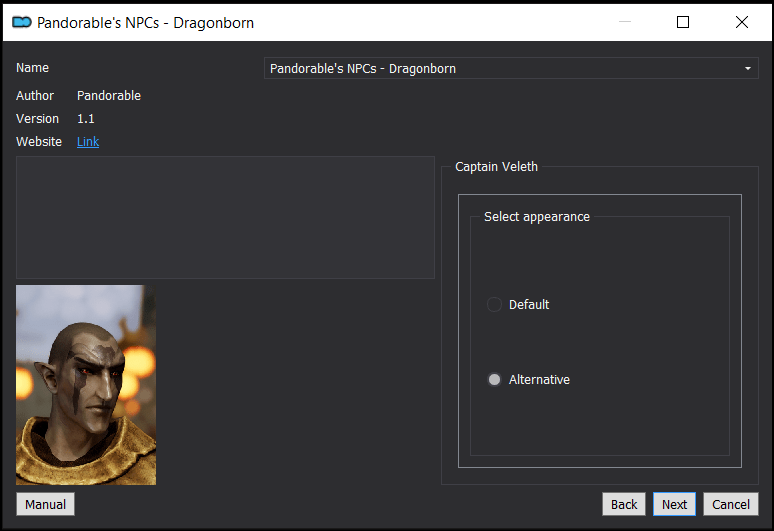Open the Name dropdown list
Viewport: 774px width, 531px height.
point(511,68)
